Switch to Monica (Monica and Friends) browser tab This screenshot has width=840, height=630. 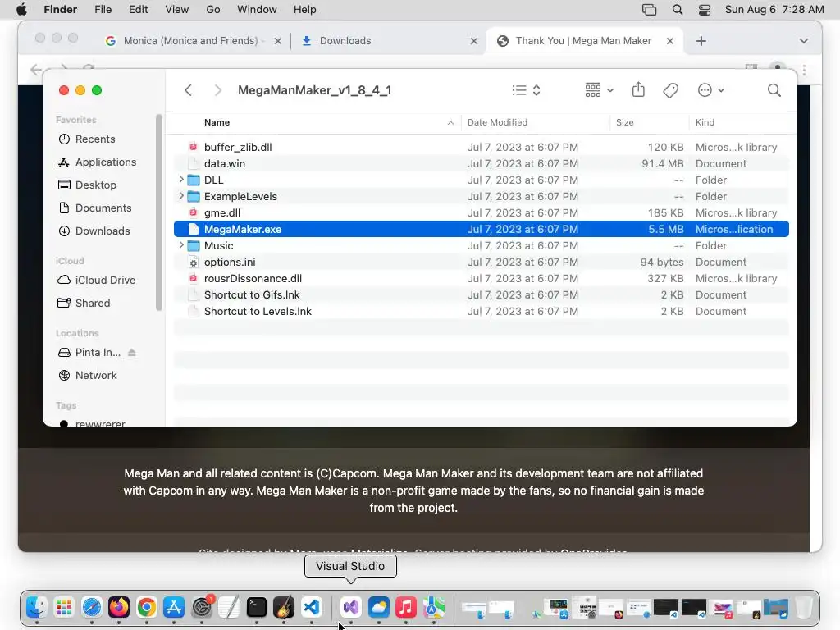pos(190,41)
